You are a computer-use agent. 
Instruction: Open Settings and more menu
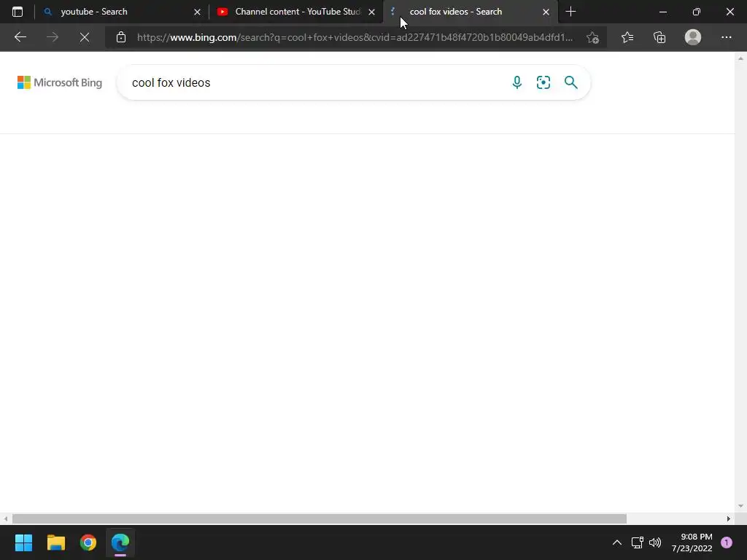pyautogui.click(x=726, y=37)
